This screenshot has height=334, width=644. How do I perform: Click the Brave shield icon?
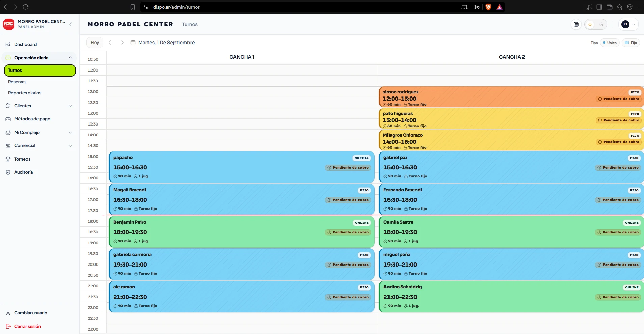tap(488, 7)
